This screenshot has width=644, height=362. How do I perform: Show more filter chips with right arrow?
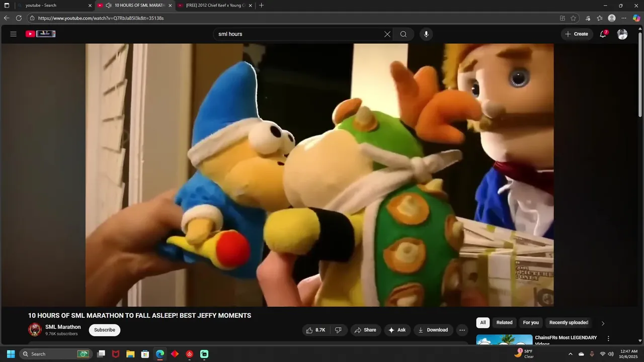point(603,323)
